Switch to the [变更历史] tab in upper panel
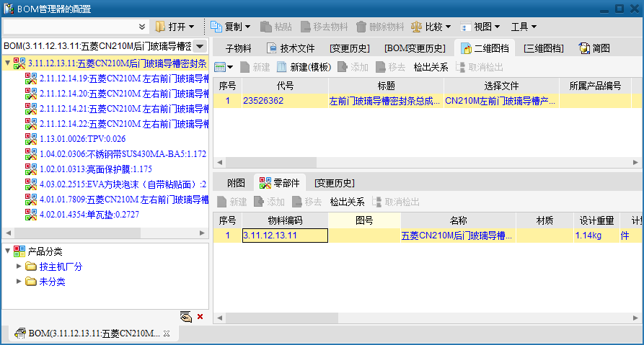Screen dimensions: 644x345 pyautogui.click(x=350, y=48)
